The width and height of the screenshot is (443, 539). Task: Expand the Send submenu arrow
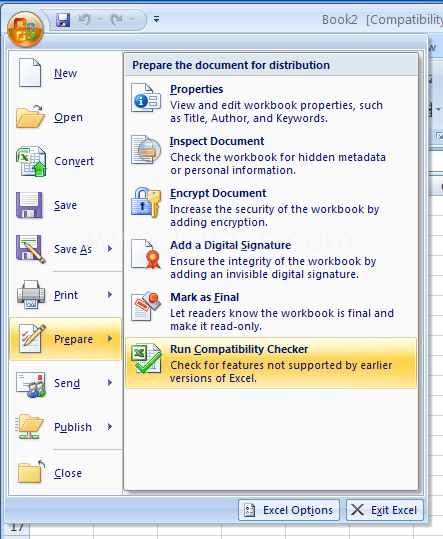pos(110,383)
